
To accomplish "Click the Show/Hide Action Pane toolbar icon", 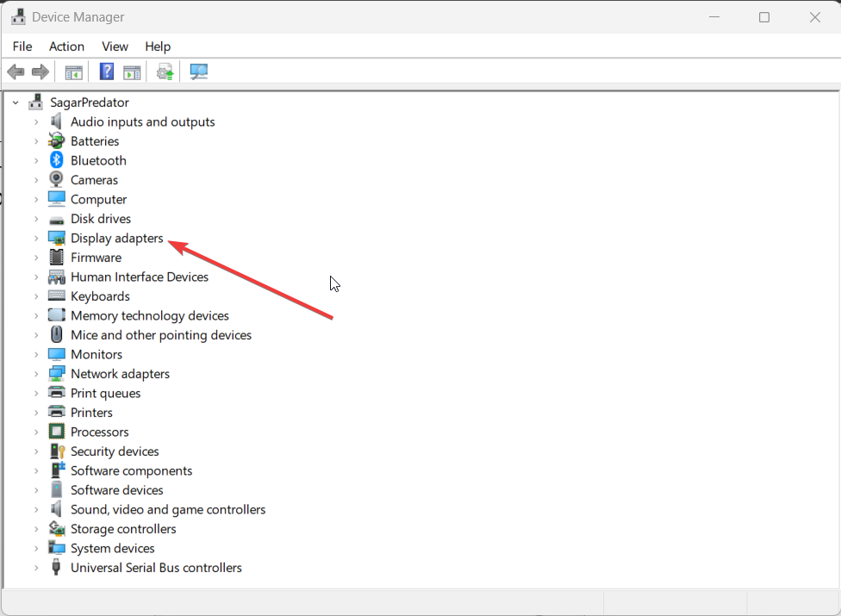I will (132, 72).
